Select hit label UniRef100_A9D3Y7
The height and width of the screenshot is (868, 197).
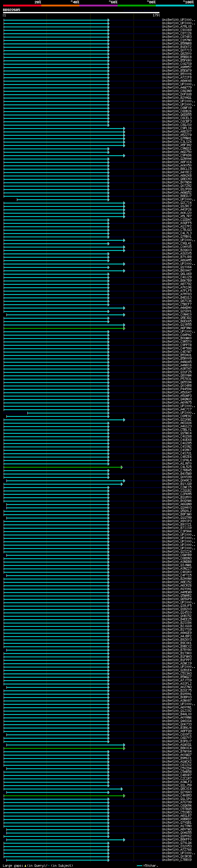pos(177,131)
